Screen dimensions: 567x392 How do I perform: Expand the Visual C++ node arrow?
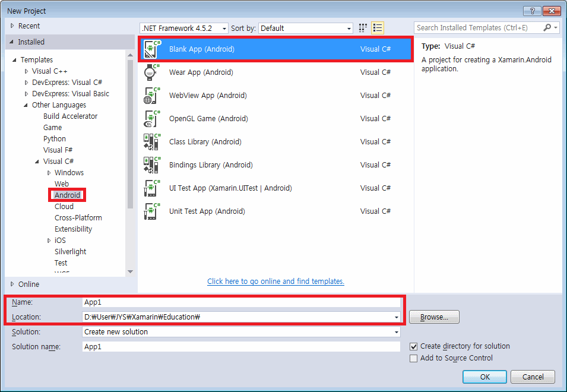26,71
